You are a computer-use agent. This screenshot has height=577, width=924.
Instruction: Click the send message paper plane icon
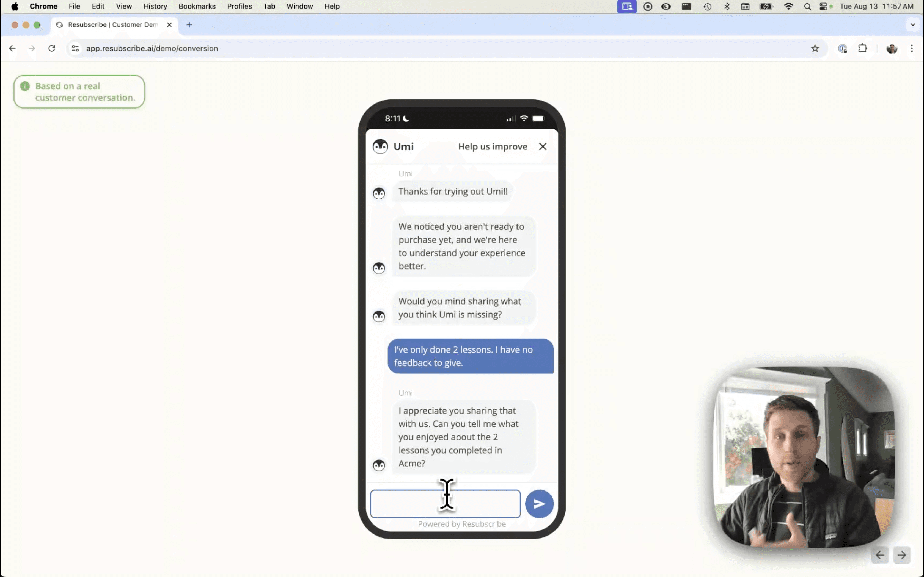[x=539, y=503]
